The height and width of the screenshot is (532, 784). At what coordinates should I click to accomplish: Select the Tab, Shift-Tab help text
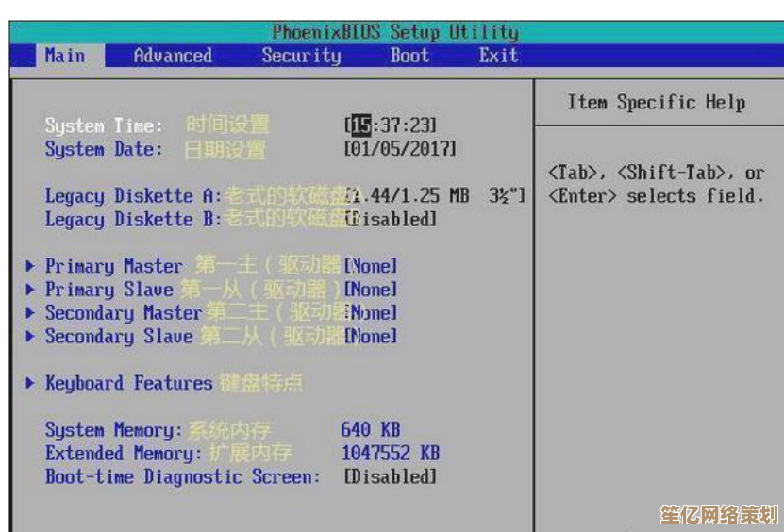coord(657,185)
